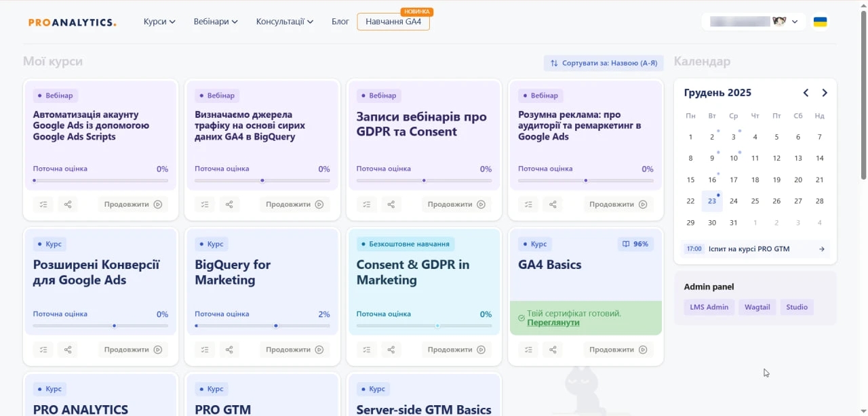
Task: Click Переглянути certificate link
Action: 553,323
